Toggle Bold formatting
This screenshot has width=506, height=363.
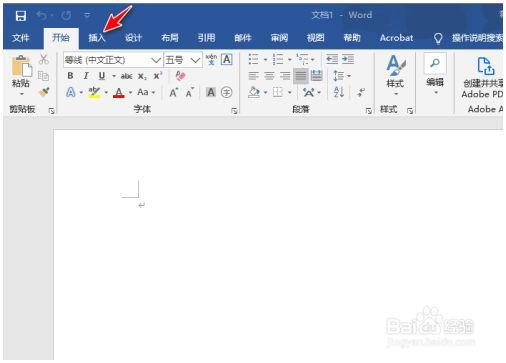[70, 76]
